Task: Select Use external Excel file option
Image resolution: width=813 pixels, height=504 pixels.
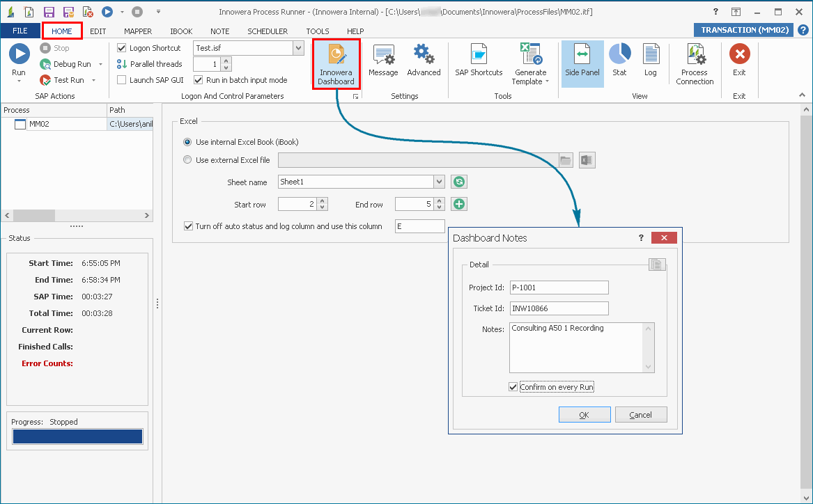Action: (187, 159)
